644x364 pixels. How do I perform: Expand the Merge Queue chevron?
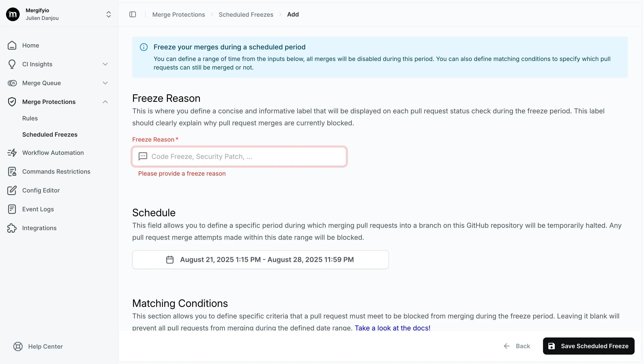tap(105, 83)
